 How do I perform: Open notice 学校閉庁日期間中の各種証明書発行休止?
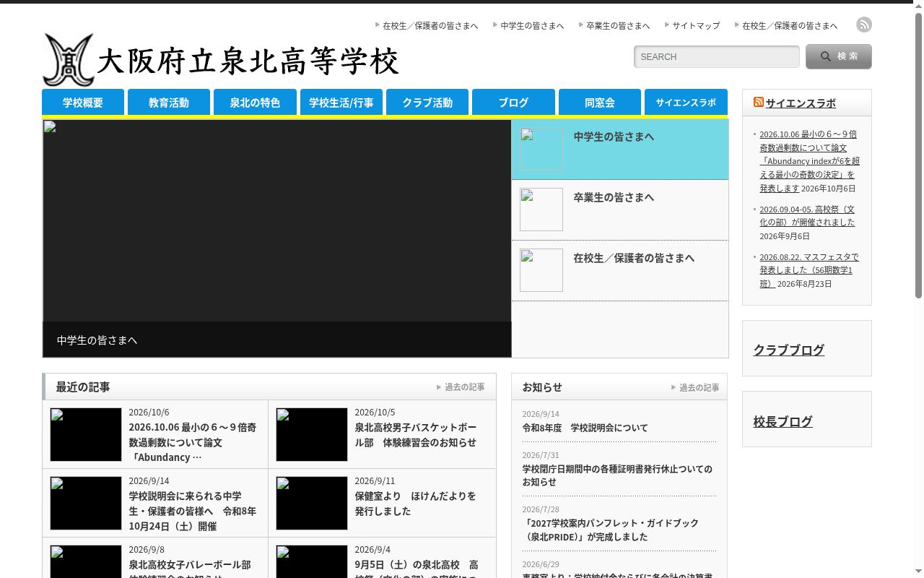(x=617, y=475)
